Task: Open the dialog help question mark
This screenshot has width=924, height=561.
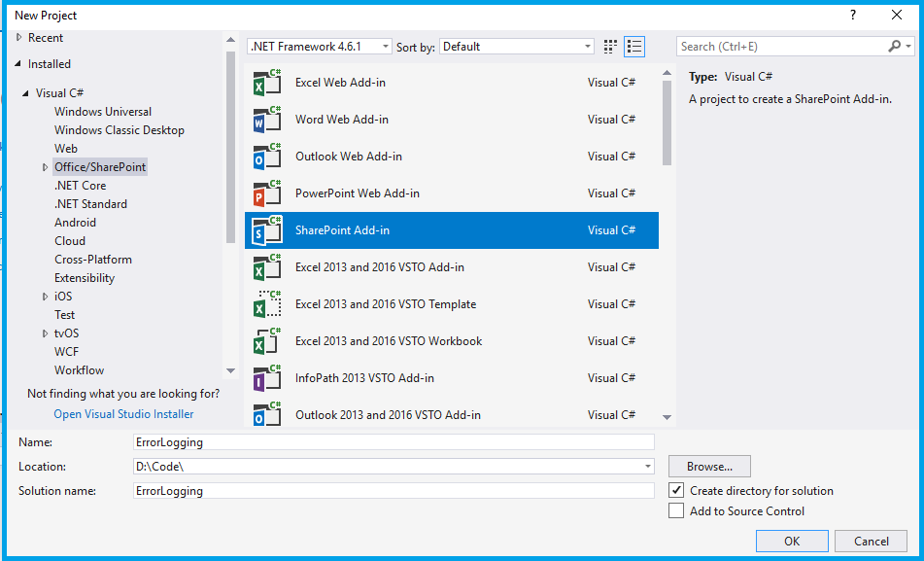Action: 853,16
